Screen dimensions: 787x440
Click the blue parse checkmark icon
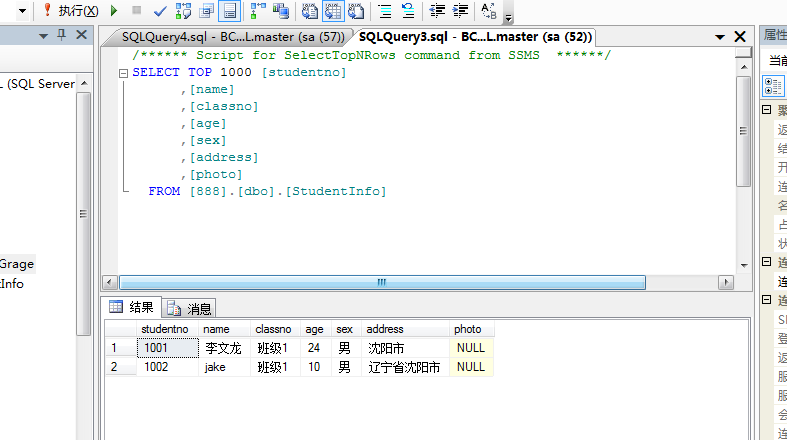(x=160, y=11)
